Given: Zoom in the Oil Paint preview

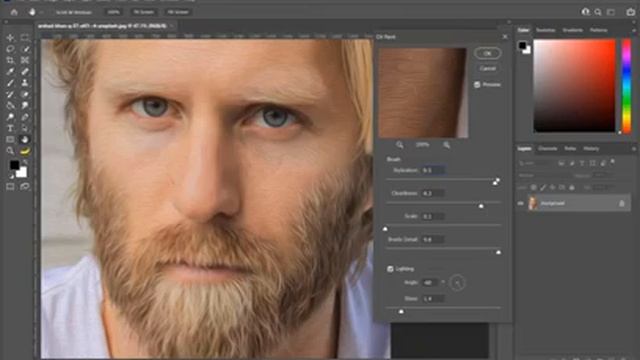Looking at the screenshot, I should click(447, 145).
